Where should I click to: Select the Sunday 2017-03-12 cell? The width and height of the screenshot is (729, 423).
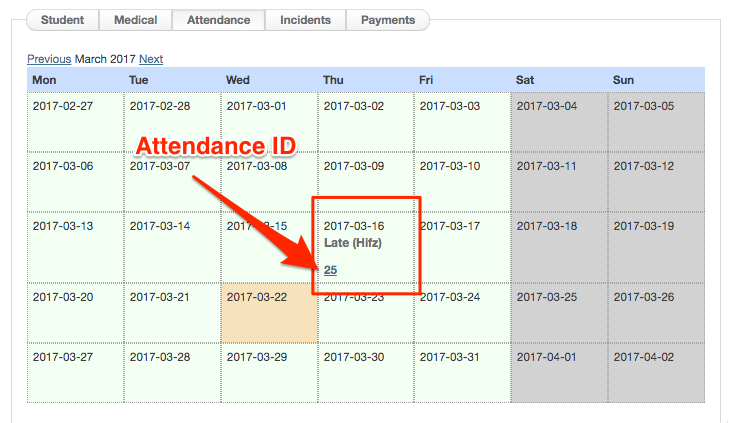point(655,182)
